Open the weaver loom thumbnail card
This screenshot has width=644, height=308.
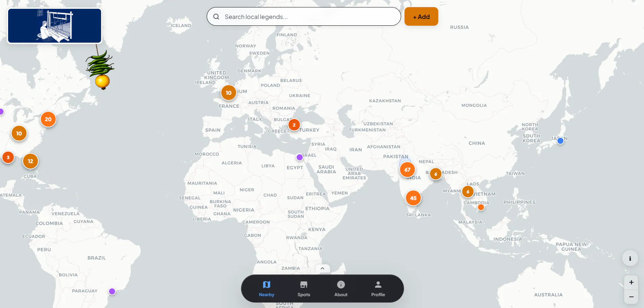pyautogui.click(x=55, y=26)
